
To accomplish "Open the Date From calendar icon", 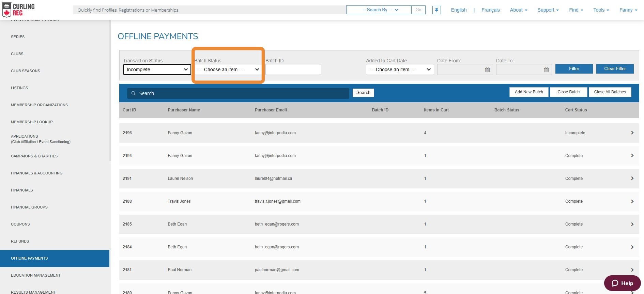I will [x=487, y=70].
